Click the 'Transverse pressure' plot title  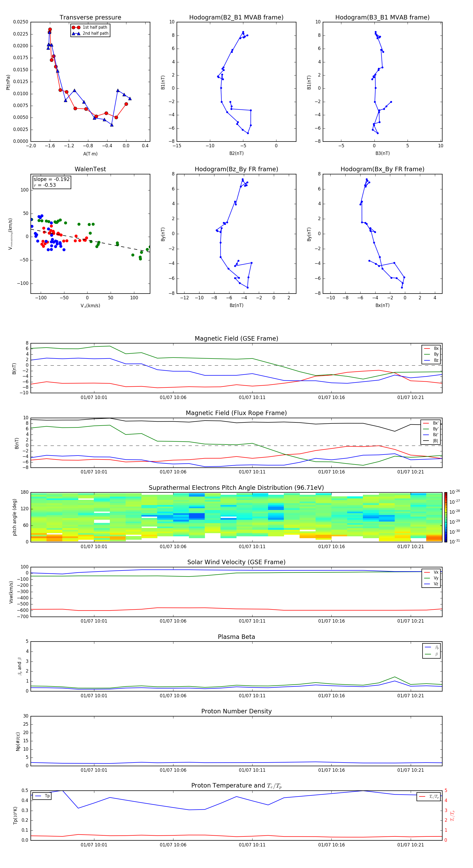[x=90, y=18]
